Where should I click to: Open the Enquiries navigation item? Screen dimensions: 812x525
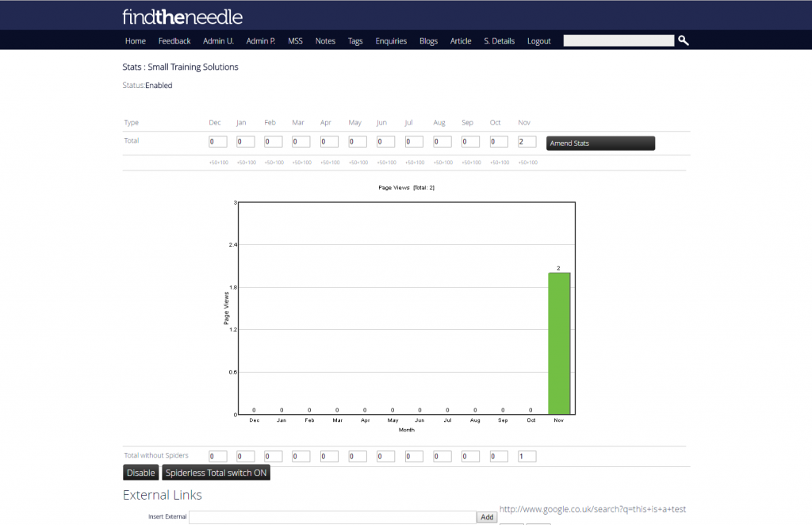391,41
